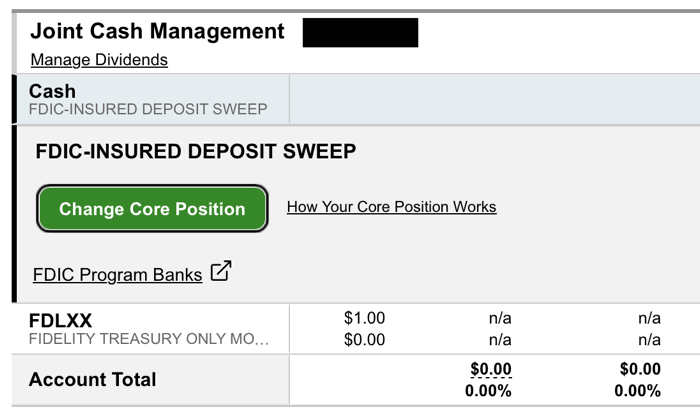Click 0.00% beneath the underlined Account Total
Image resolution: width=700 pixels, height=420 pixels.
[488, 391]
